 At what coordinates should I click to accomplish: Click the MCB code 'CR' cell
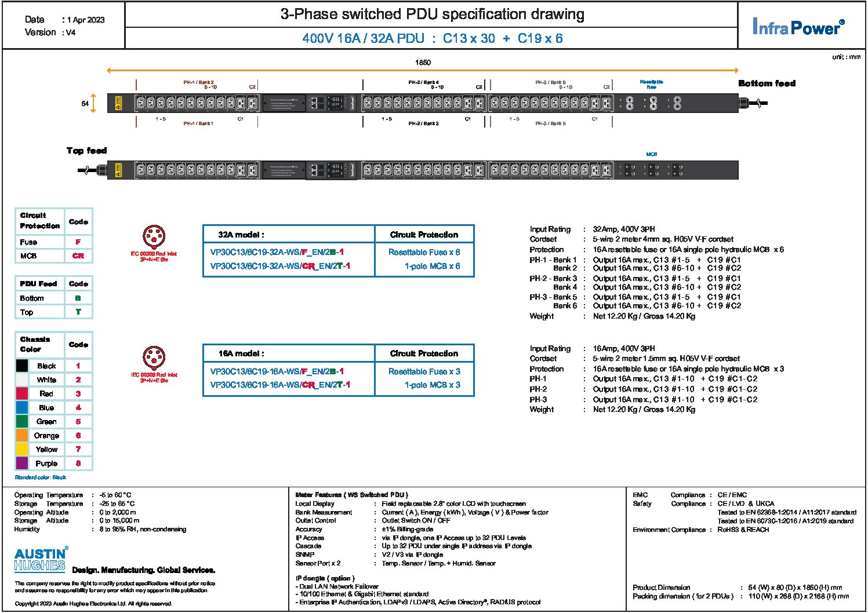pyautogui.click(x=78, y=256)
